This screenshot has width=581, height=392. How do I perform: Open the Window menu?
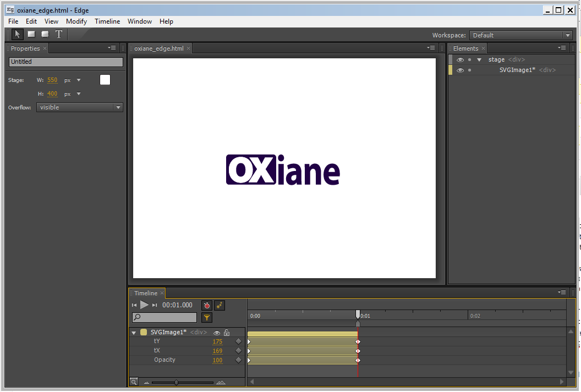(140, 21)
